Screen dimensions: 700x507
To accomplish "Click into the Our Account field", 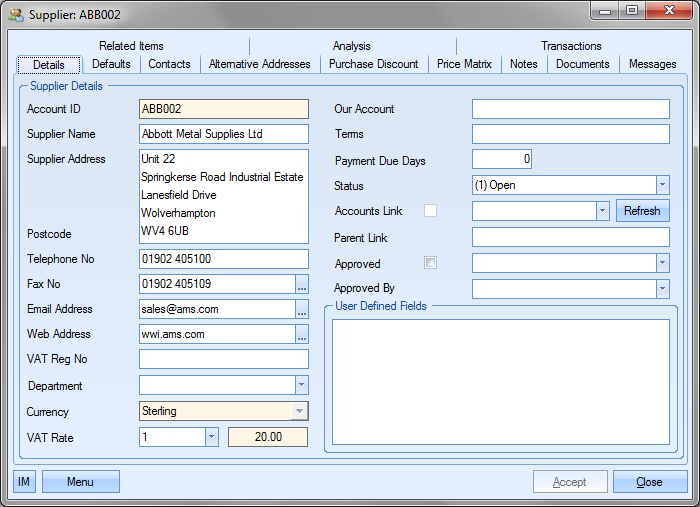I will point(570,109).
